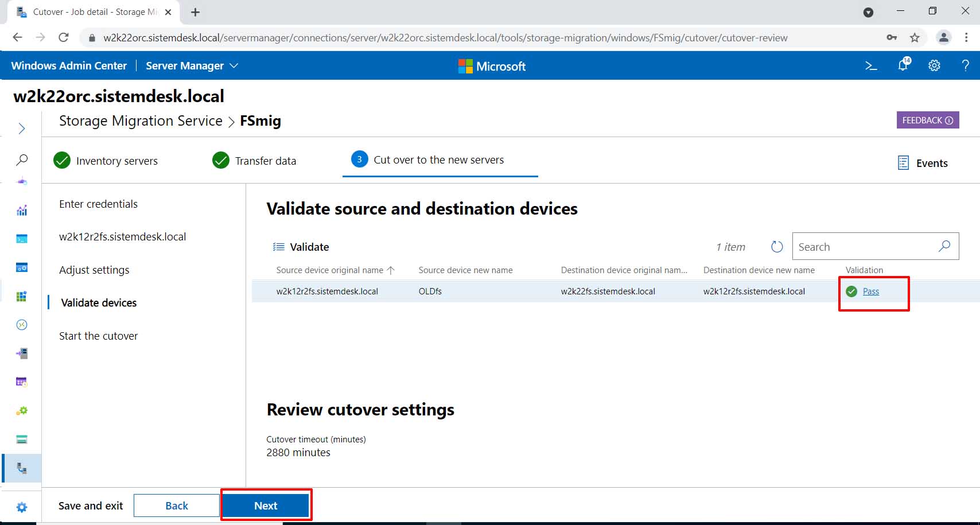The image size is (980, 525).
Task: Go to Transfer data step
Action: point(254,161)
